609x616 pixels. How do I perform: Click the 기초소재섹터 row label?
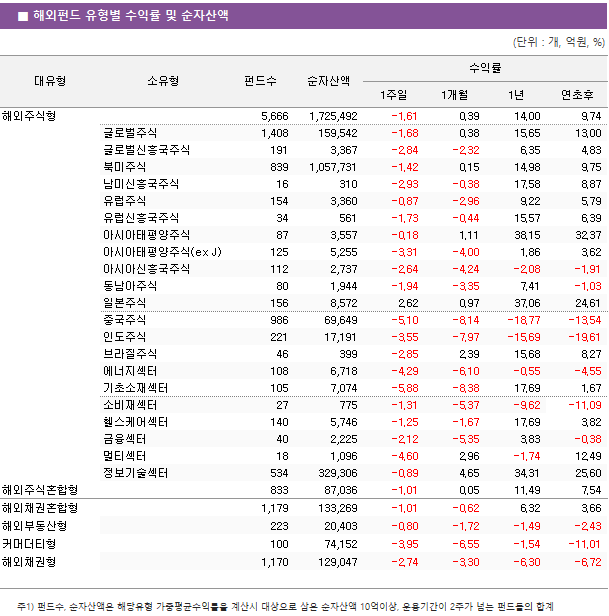pos(136,388)
